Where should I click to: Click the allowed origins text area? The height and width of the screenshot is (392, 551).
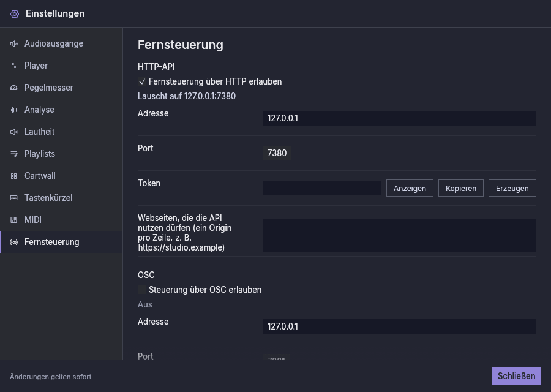[399, 236]
